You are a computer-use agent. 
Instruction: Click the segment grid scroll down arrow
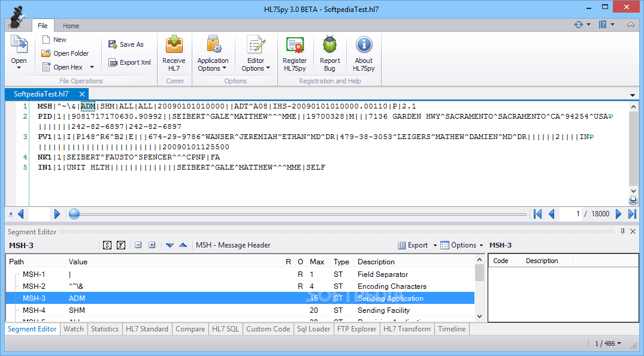pyautogui.click(x=479, y=316)
